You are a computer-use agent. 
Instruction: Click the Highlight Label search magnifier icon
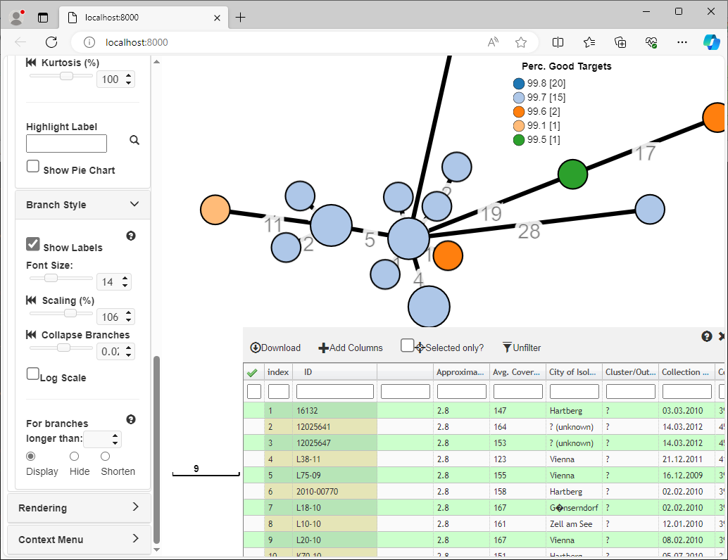[x=134, y=141]
